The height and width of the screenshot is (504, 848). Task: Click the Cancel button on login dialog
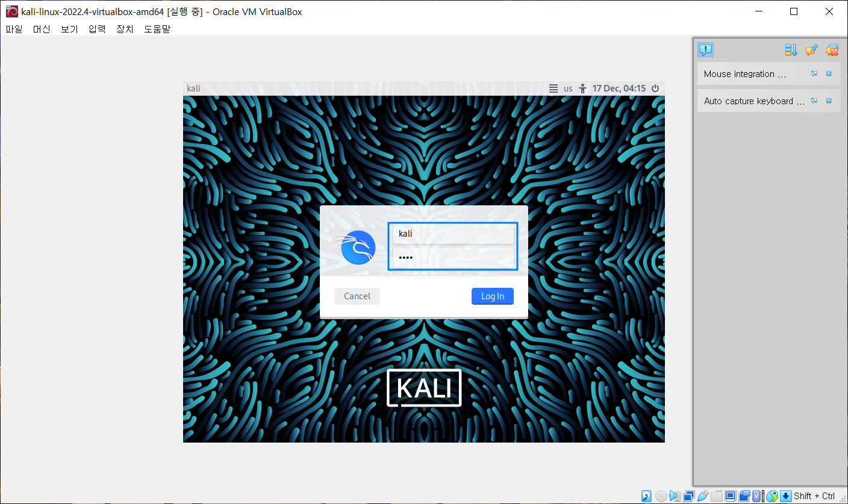pos(357,296)
